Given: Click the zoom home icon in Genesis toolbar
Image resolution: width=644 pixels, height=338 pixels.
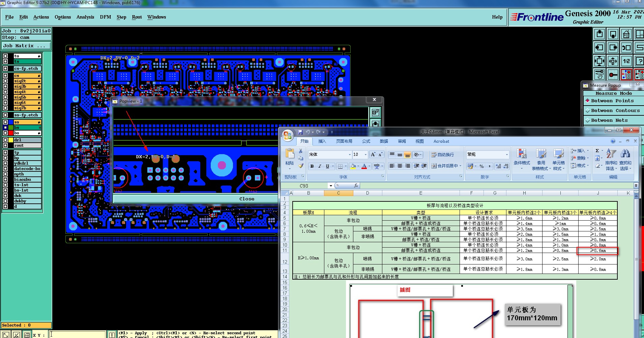Looking at the screenshot, I should [x=626, y=34].
